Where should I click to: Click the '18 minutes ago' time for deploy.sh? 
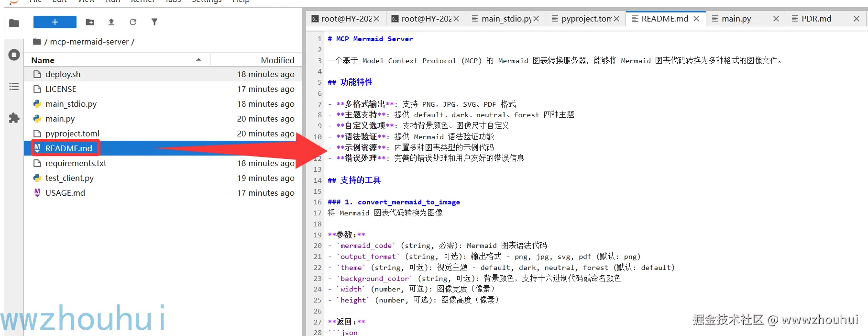tap(266, 74)
